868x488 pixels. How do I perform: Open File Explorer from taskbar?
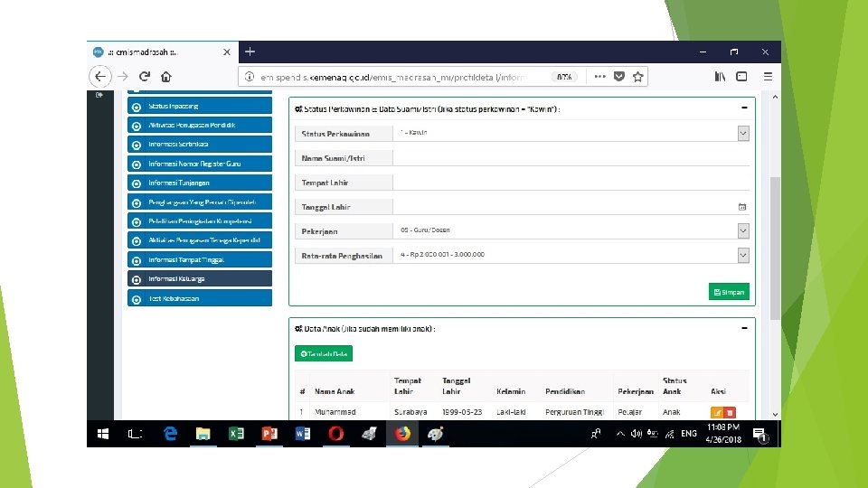click(203, 434)
